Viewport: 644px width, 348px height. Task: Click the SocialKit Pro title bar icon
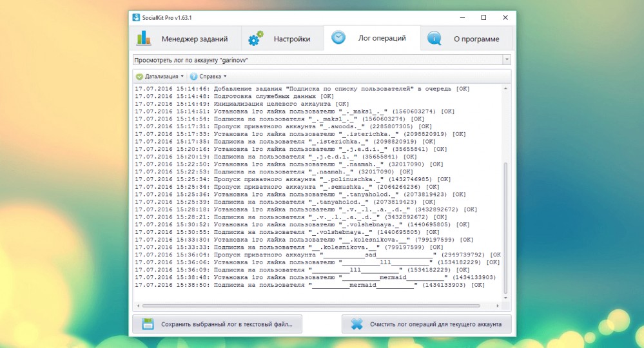pyautogui.click(x=136, y=17)
